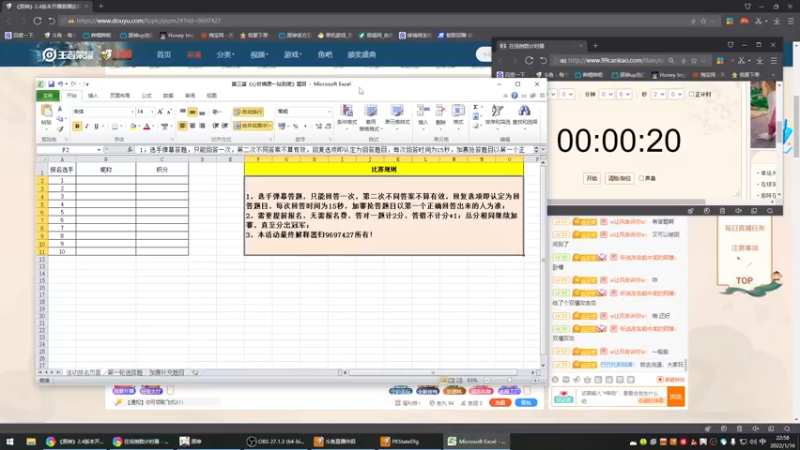Open seconds ones dropdown showing 0
Screen dimensions: 800x450
coord(676,94)
